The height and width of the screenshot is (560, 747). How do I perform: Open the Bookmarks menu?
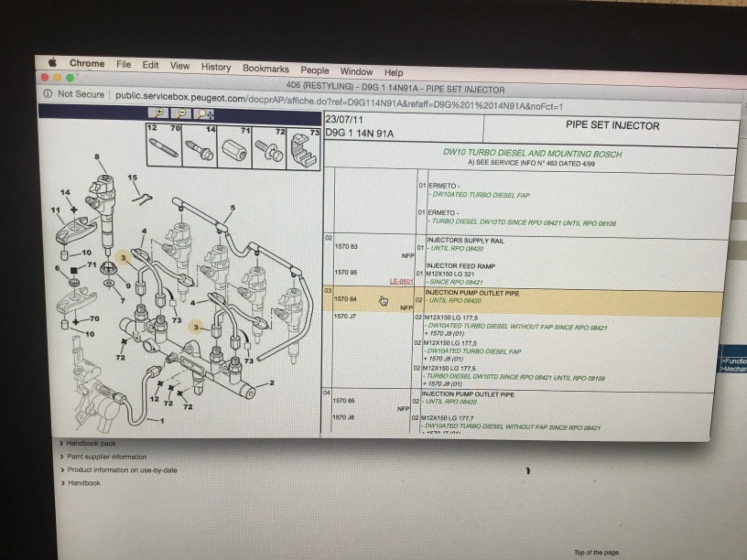tap(266, 69)
